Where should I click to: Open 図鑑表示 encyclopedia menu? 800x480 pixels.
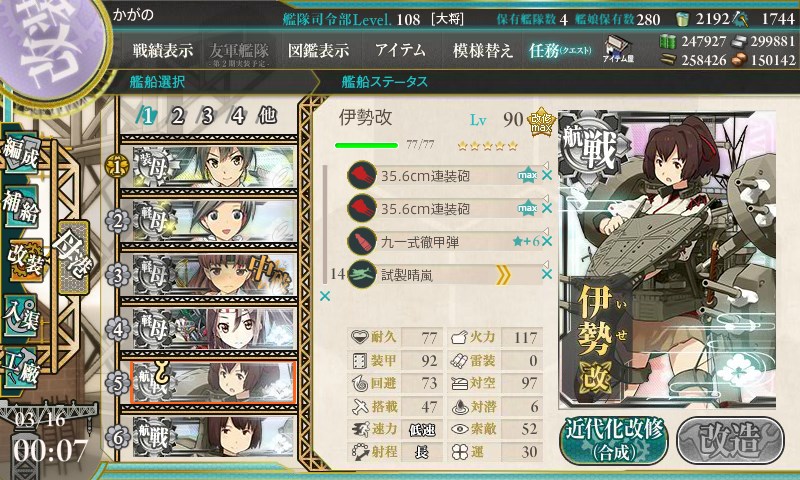click(x=318, y=50)
